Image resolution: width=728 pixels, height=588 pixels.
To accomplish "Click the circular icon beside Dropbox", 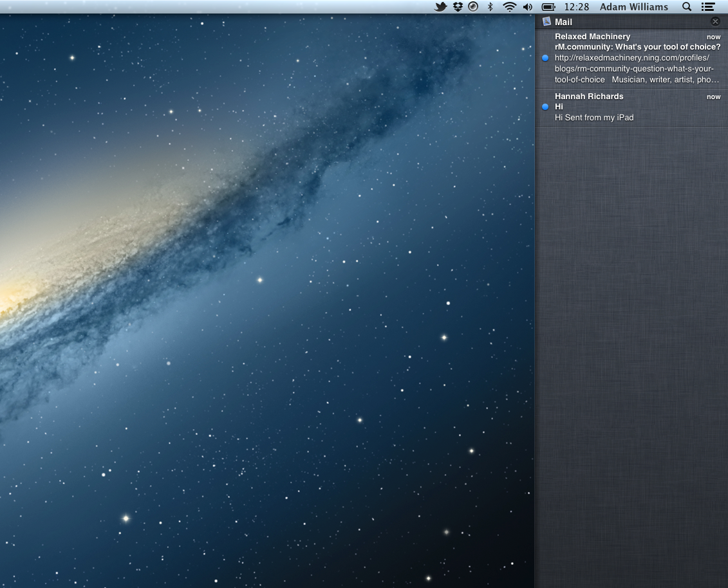I will click(x=473, y=6).
